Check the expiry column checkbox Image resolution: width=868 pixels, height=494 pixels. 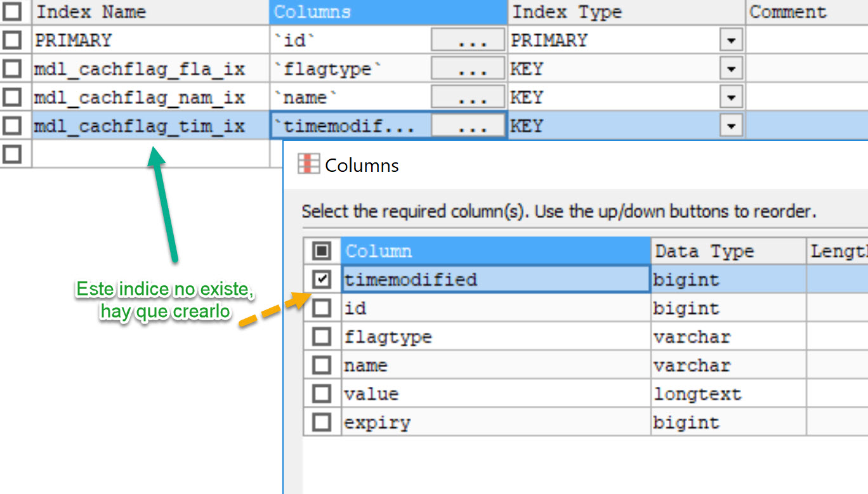click(x=322, y=422)
